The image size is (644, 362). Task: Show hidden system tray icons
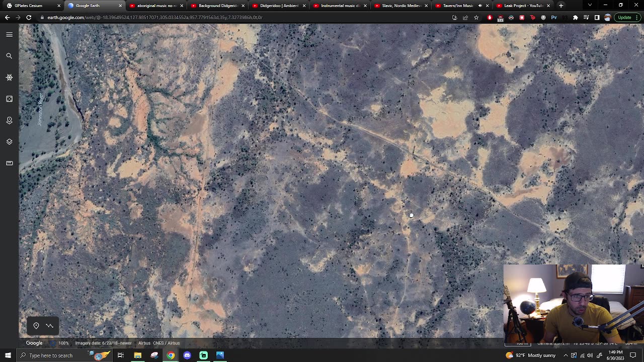566,355
